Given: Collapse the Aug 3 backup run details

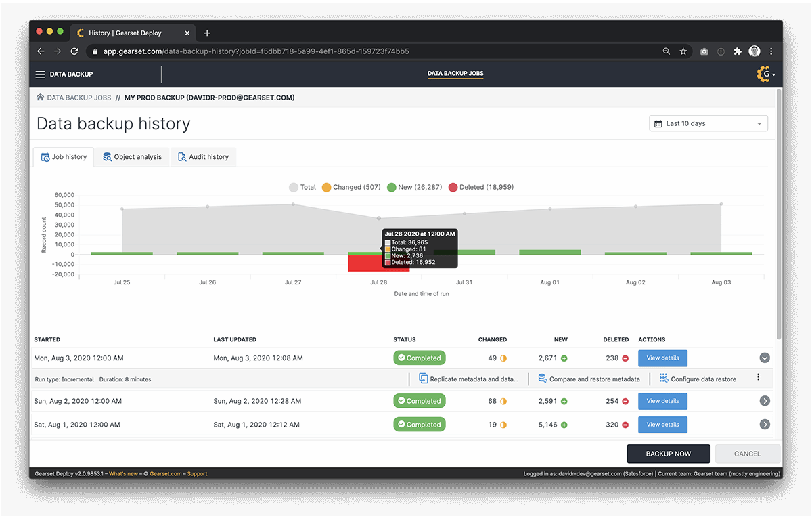Looking at the screenshot, I should [765, 358].
